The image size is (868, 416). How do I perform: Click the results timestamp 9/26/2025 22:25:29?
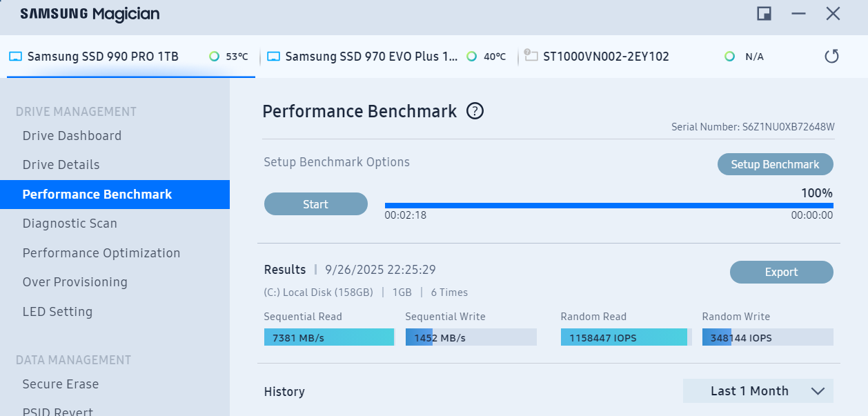click(x=380, y=270)
